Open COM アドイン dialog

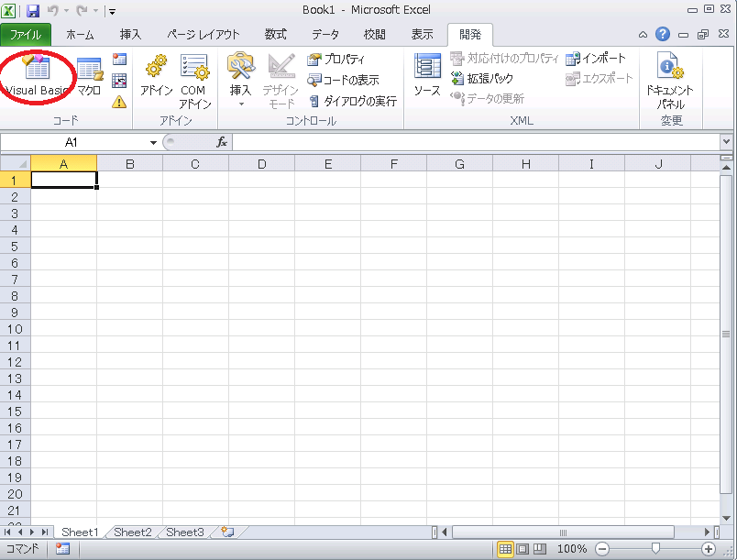pos(194,81)
